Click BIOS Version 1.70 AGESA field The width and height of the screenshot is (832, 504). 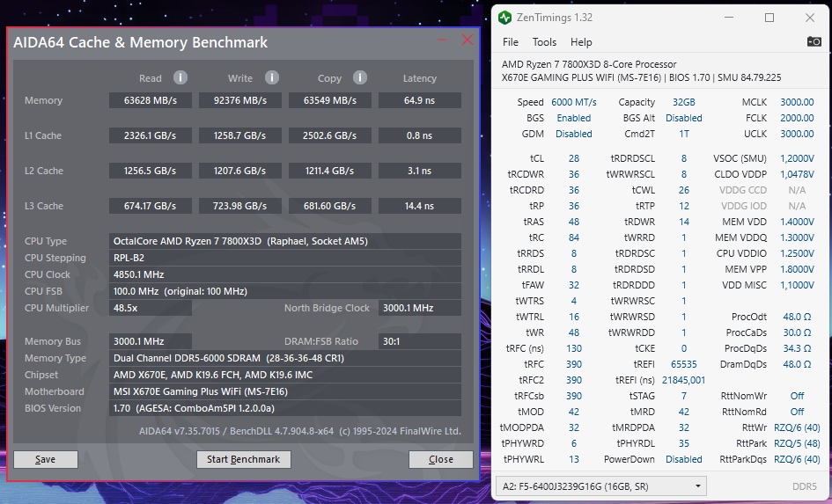pos(285,408)
